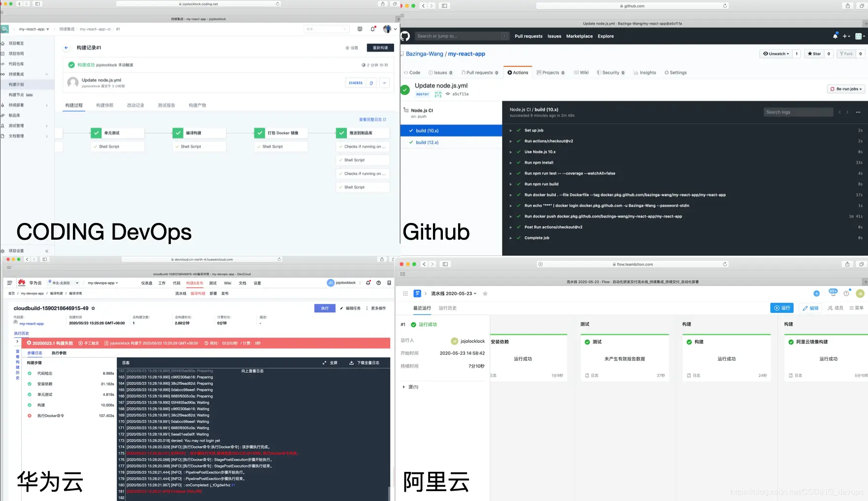Open GitHub notifications bell icon
Screen dimensions: 868x501
tap(835, 36)
